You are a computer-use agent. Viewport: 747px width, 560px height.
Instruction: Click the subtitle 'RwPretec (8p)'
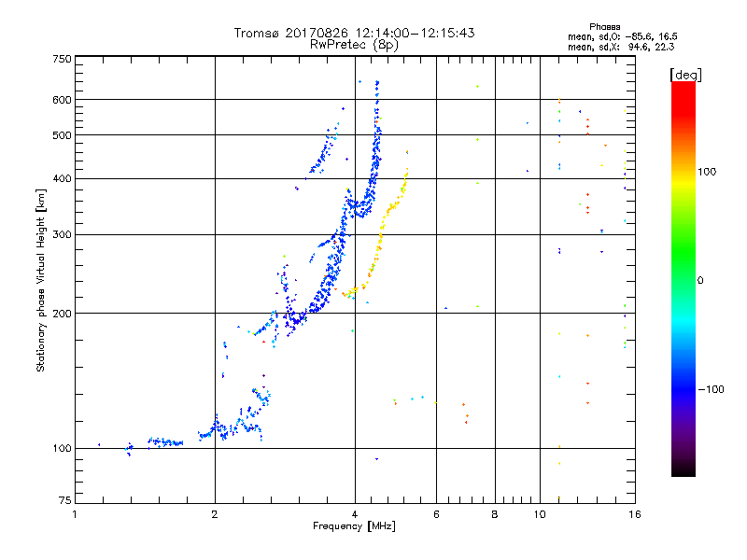(355, 45)
